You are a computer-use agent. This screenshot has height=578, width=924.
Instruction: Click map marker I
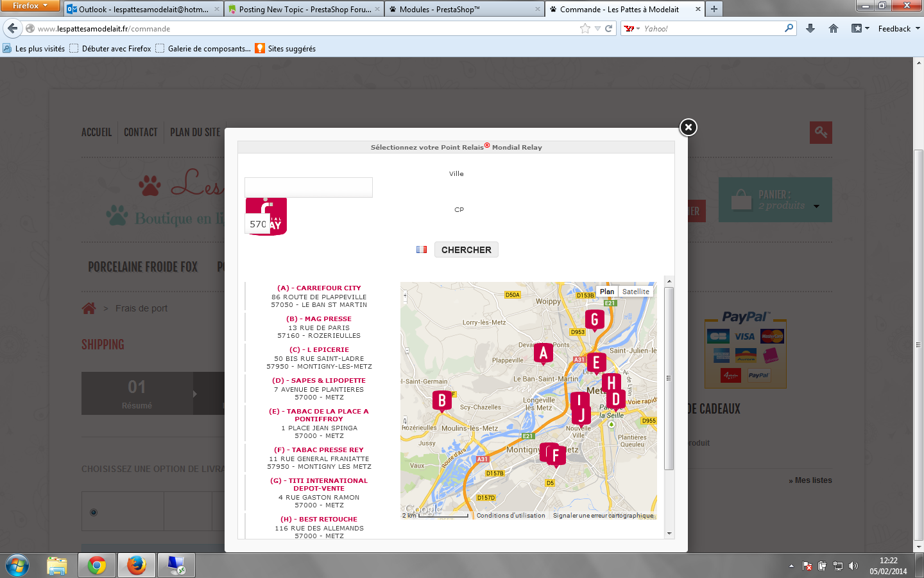point(579,401)
